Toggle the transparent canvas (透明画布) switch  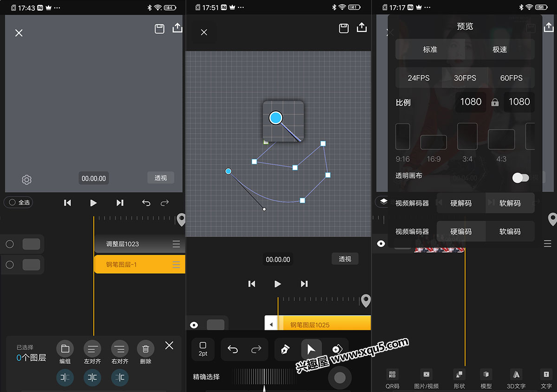(x=520, y=178)
